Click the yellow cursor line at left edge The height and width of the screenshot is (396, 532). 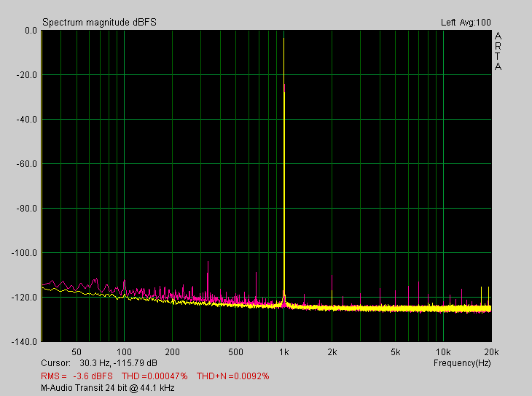(42, 186)
